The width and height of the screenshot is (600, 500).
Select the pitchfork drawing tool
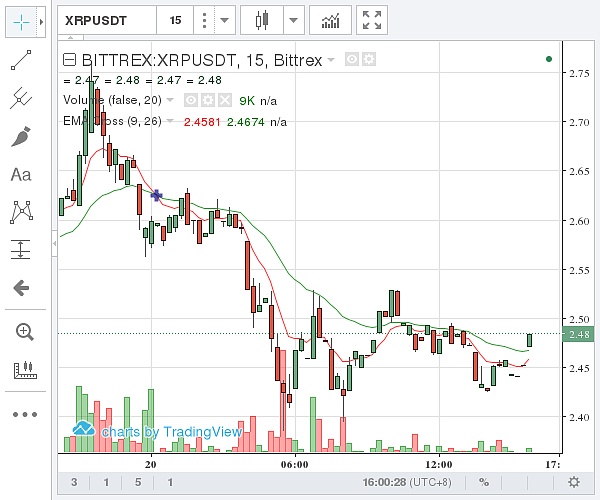pyautogui.click(x=21, y=98)
